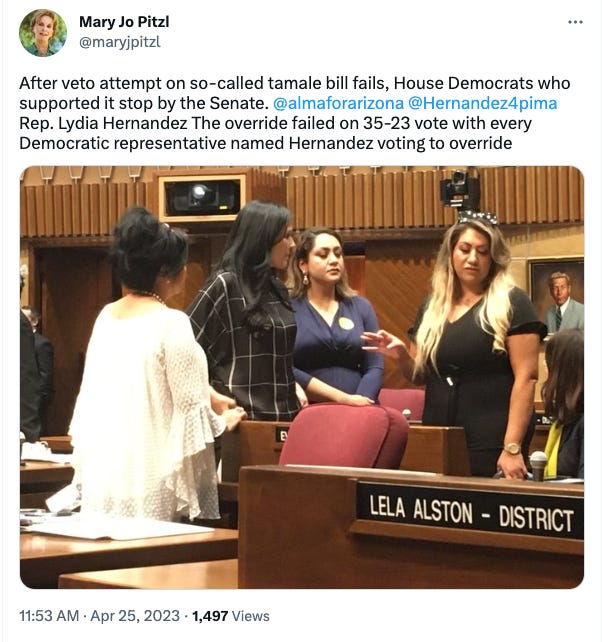Click Mary Jo Pitzl's profile avatar
This screenshot has height=642, width=602.
coord(43,33)
